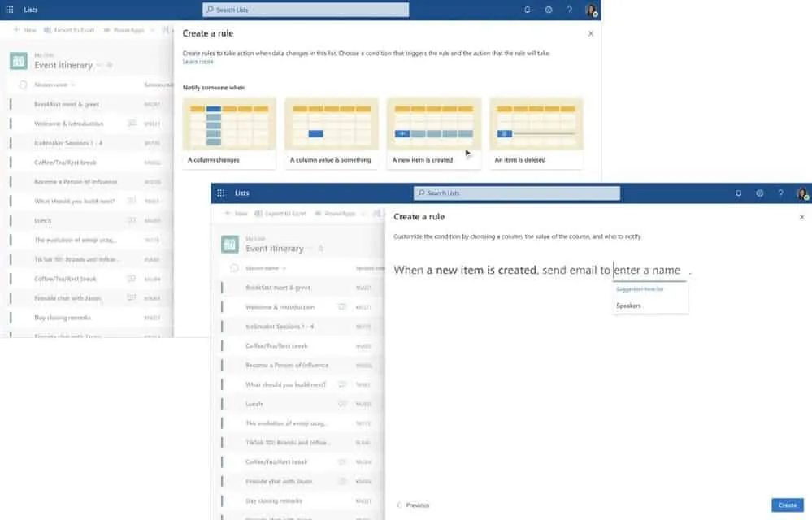Select the 'A new item is created' card
The image size is (812, 520).
(433, 132)
